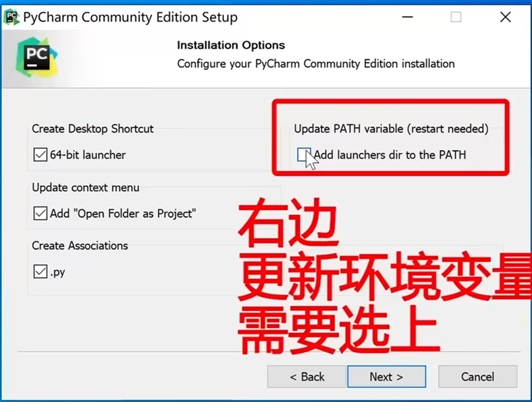Uncheck the 64-bit launcher checkbox
The height and width of the screenshot is (402, 532).
click(41, 155)
